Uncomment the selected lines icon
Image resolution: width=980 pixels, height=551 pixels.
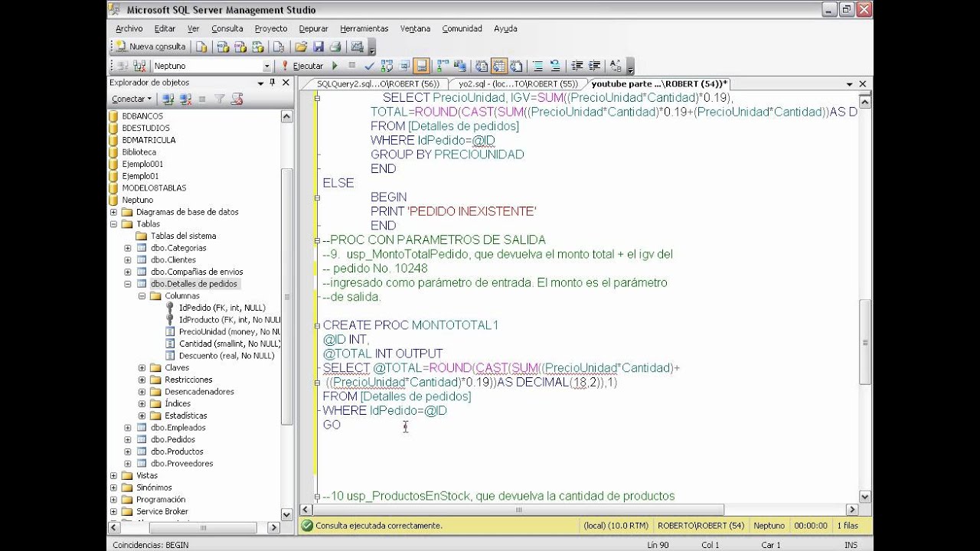[x=555, y=67]
